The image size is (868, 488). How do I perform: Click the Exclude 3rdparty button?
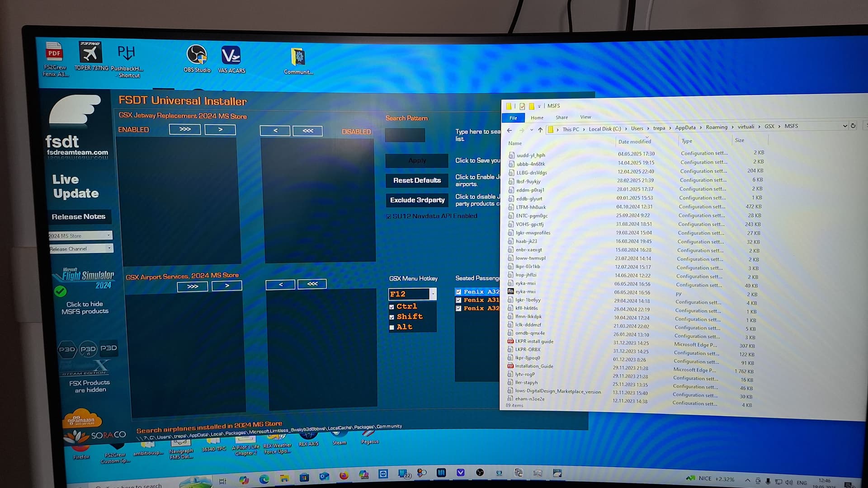tap(417, 200)
